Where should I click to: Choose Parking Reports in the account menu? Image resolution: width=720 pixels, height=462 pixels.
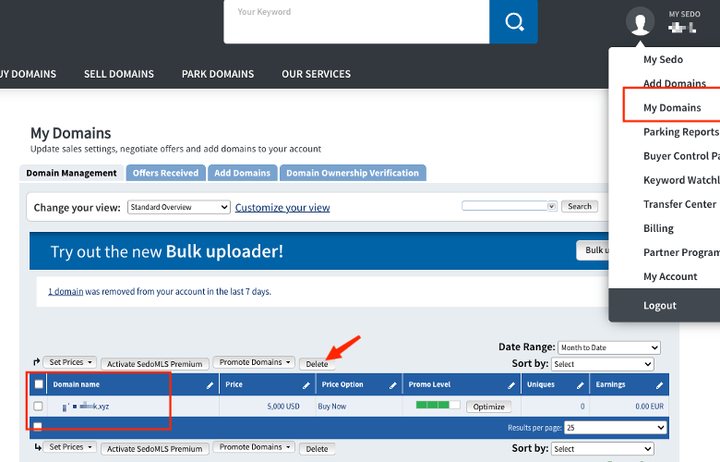tap(681, 132)
